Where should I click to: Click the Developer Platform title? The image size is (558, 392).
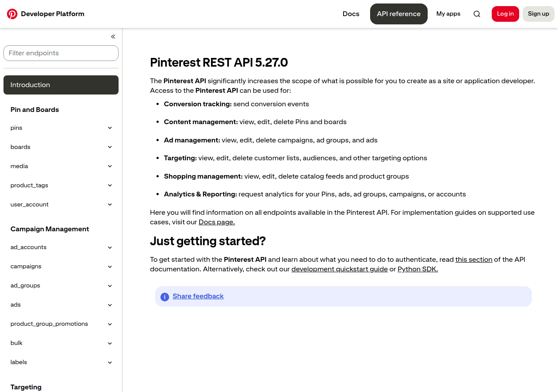[53, 14]
